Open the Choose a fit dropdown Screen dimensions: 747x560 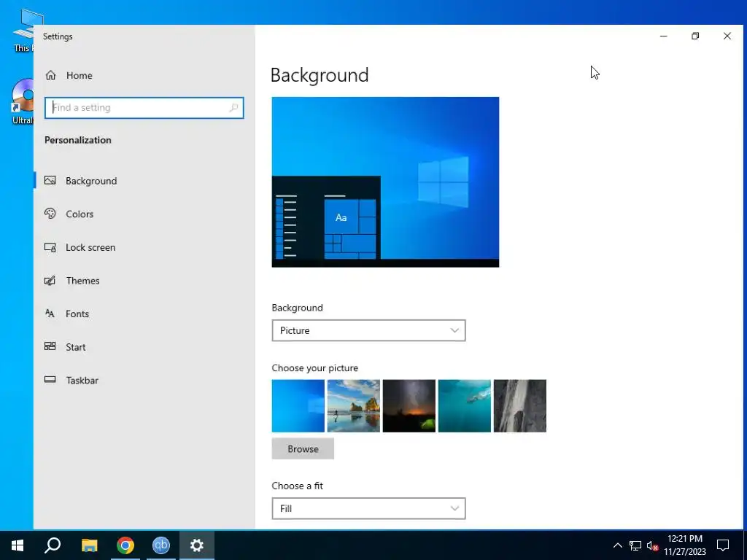pos(368,508)
